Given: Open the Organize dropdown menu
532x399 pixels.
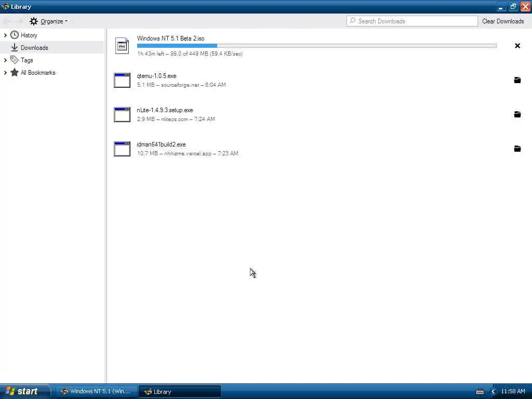Looking at the screenshot, I should point(49,21).
